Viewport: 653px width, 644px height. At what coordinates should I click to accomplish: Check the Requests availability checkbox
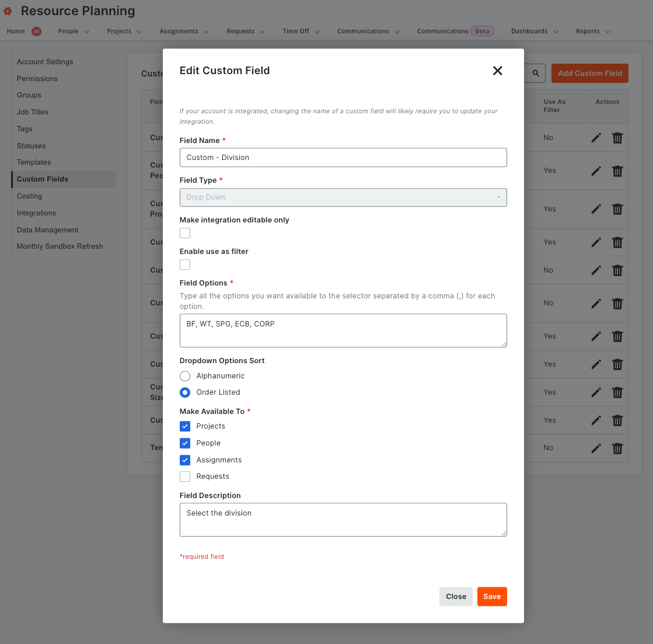pos(185,476)
